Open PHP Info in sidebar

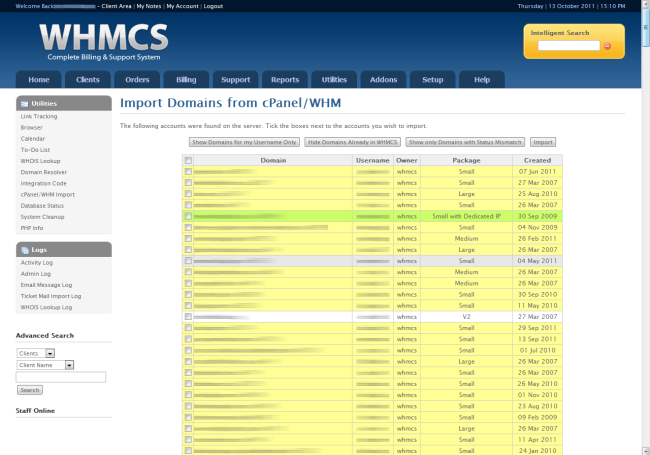coord(32,228)
